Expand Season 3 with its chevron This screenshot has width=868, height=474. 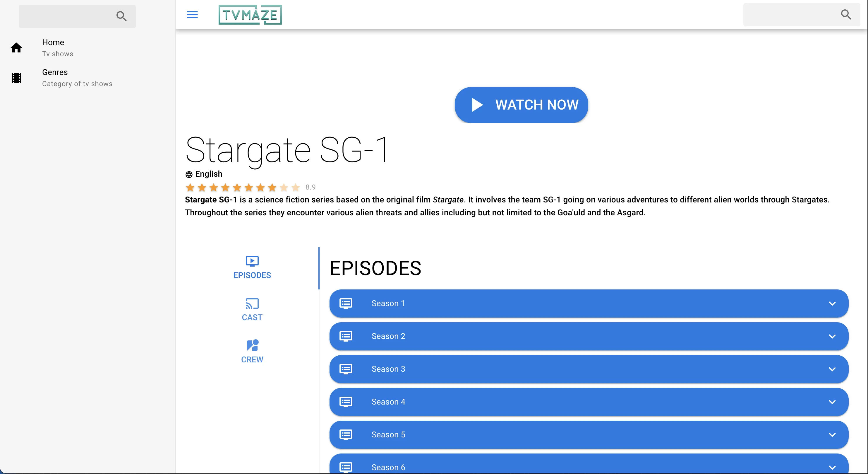click(x=832, y=369)
